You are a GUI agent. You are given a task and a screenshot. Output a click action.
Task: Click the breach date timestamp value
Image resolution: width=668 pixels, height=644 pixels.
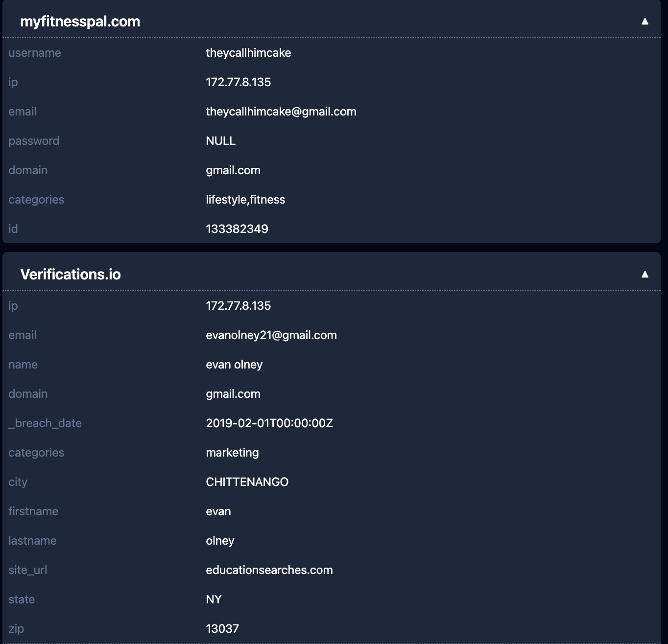pyautogui.click(x=269, y=423)
